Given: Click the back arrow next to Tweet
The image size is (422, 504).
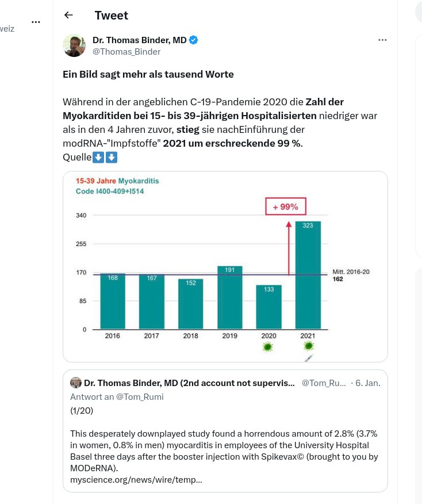Looking at the screenshot, I should point(69,16).
